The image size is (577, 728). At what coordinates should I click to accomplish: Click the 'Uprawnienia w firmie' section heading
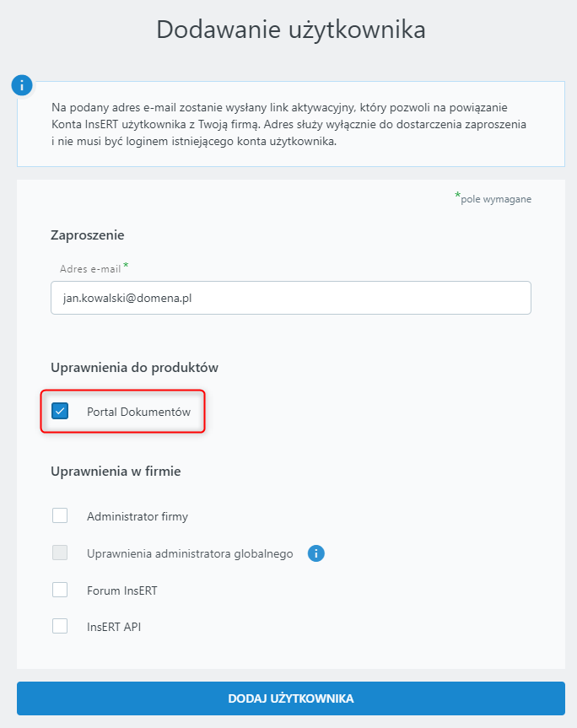(x=116, y=471)
